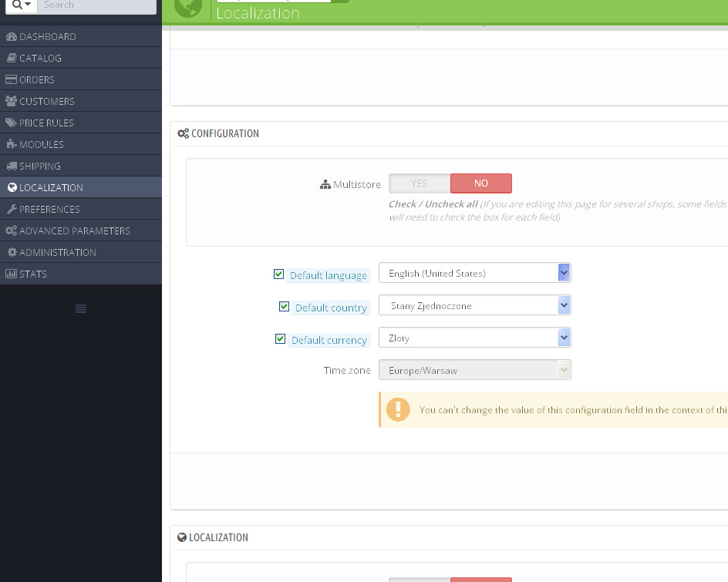Image resolution: width=728 pixels, height=582 pixels.
Task: Click into the sidebar Search field
Action: pyautogui.click(x=96, y=5)
